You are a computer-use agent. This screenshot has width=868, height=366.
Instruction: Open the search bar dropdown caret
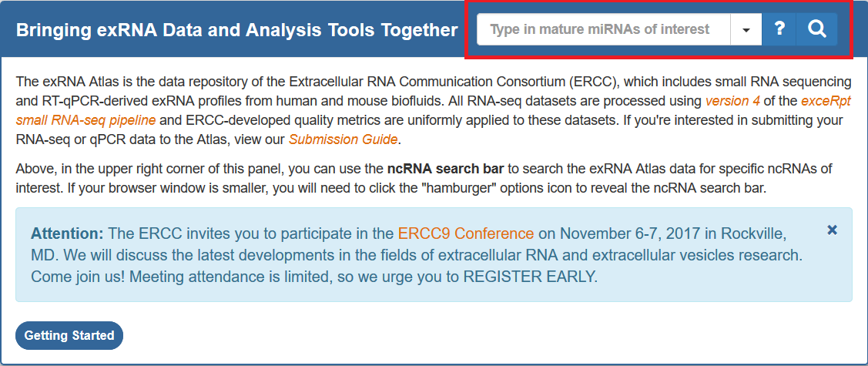(x=746, y=30)
